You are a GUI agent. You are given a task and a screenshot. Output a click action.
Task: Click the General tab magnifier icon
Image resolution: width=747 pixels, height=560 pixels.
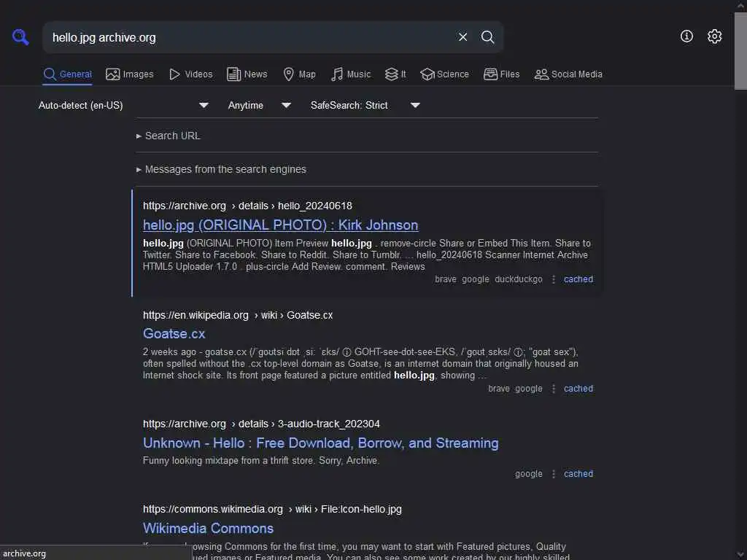50,74
